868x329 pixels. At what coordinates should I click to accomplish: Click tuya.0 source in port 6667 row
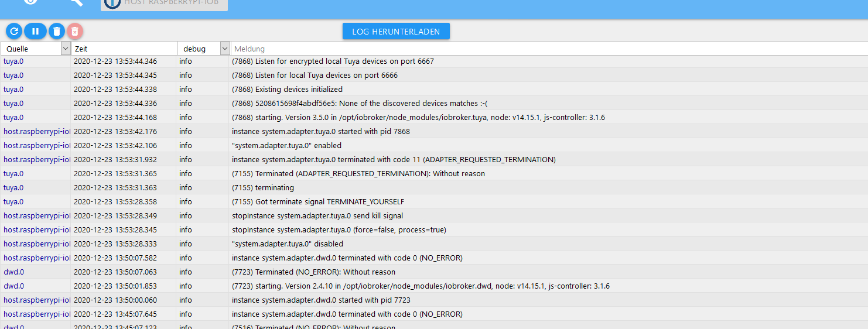pos(13,61)
